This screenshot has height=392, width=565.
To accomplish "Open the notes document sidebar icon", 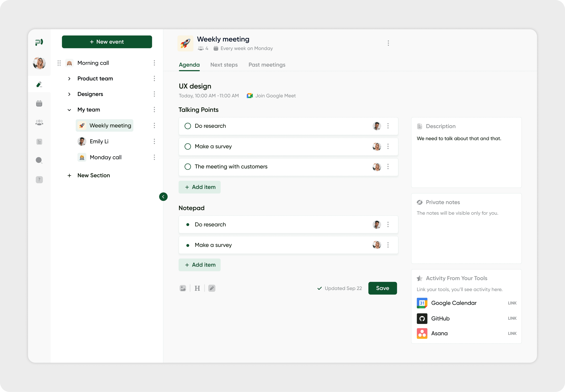I will point(39,141).
